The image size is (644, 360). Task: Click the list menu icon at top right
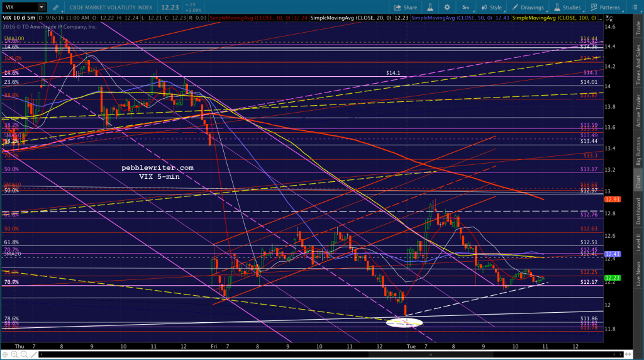click(635, 8)
